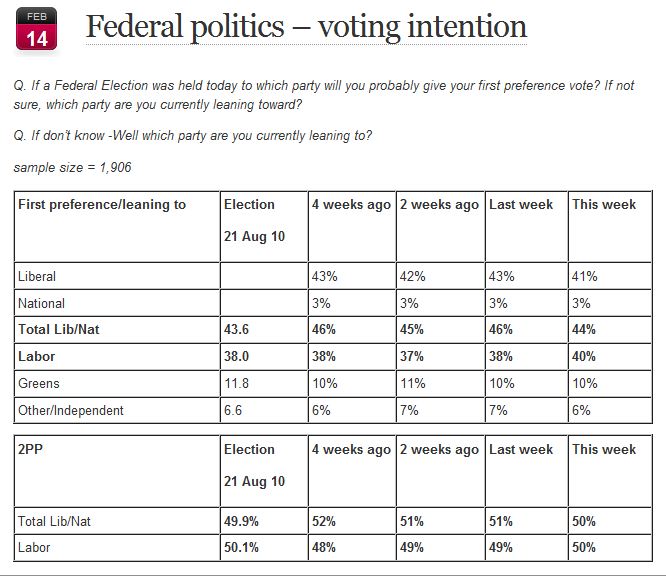Open the Federal politics – voting intention headline
This screenshot has height=576, width=666.
pyautogui.click(x=306, y=27)
